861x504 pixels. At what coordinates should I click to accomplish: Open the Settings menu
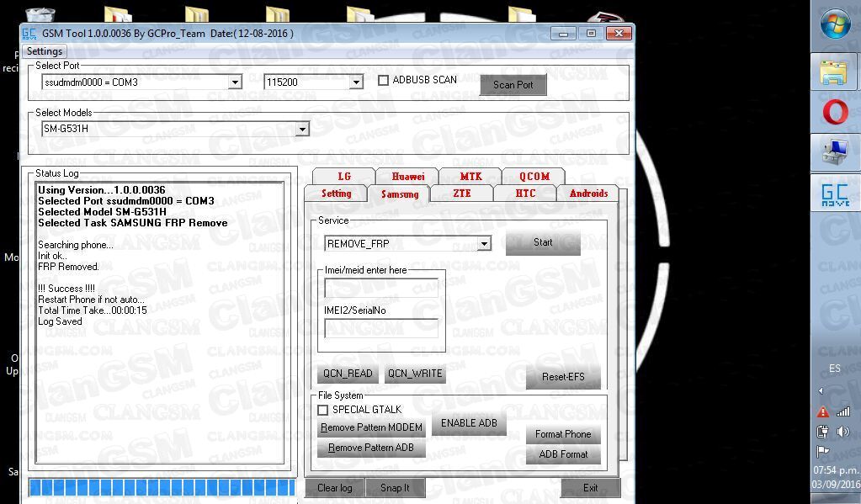pyautogui.click(x=45, y=51)
